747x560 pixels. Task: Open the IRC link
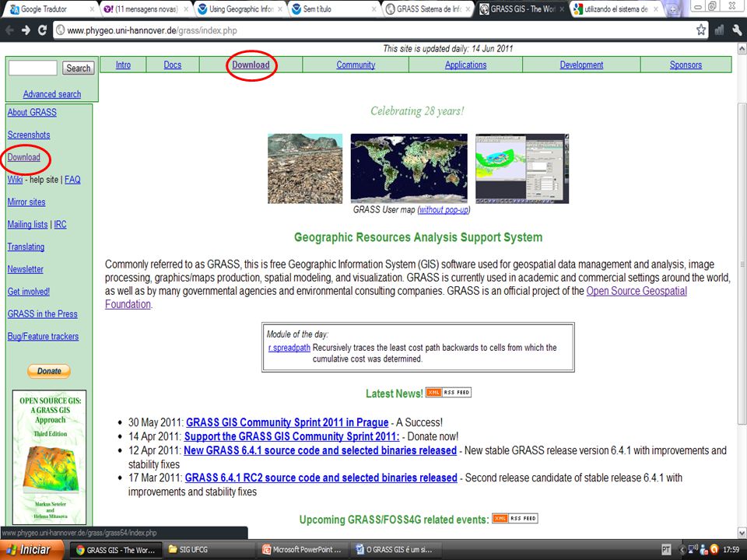[x=60, y=224]
